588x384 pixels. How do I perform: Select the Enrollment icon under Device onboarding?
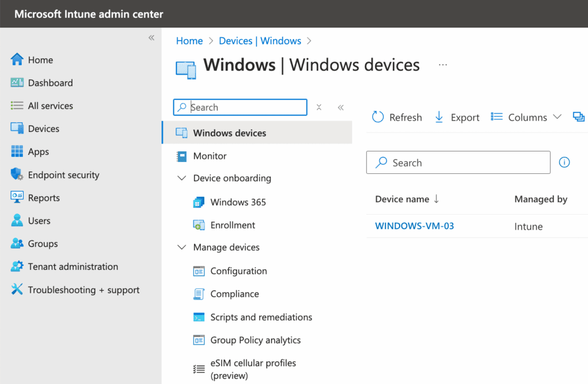199,225
